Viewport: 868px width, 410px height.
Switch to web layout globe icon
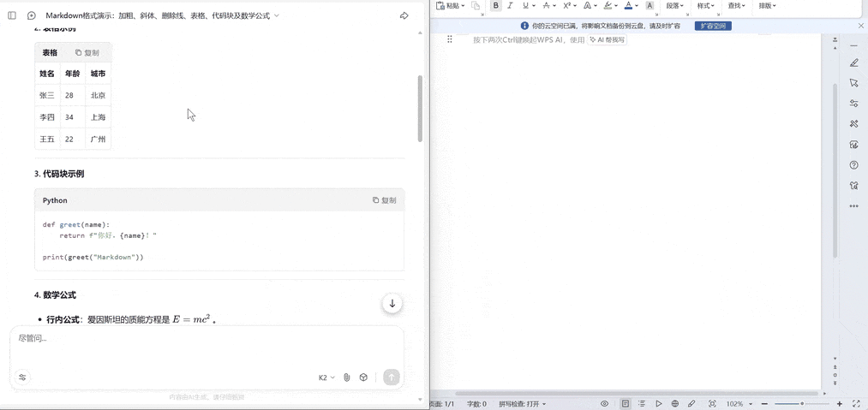coord(675,404)
